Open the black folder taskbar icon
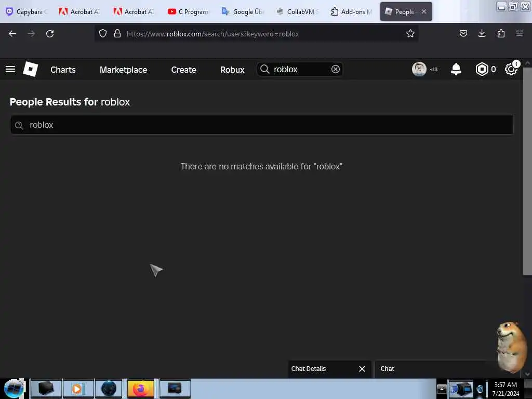This screenshot has width=532, height=399. click(x=46, y=389)
